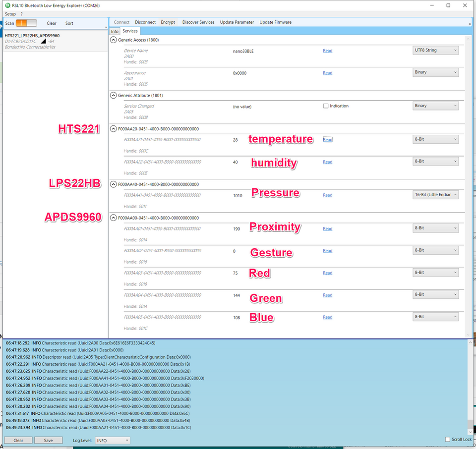Enable the Indication checkbox
This screenshot has height=449, width=476.
point(326,106)
